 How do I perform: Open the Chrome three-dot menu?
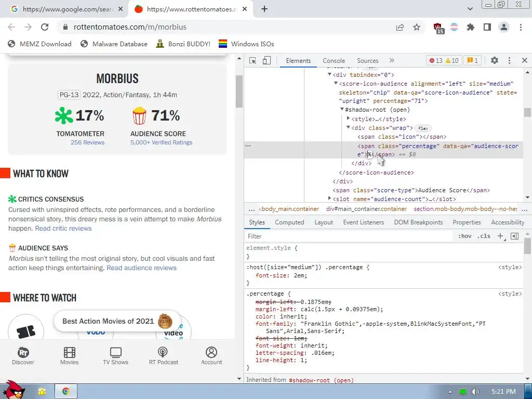click(521, 27)
